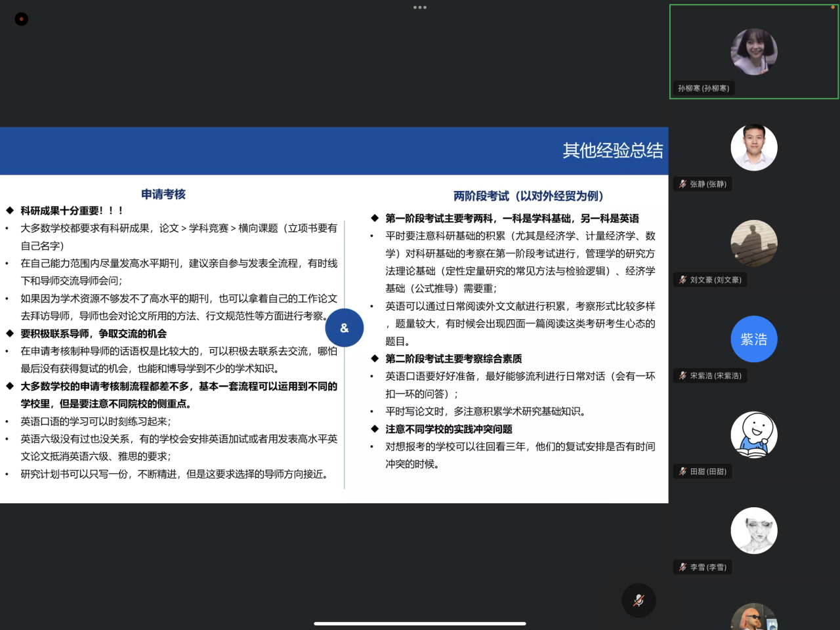This screenshot has width=840, height=630.
Task: Toggle the microphone mute button
Action: (x=639, y=600)
